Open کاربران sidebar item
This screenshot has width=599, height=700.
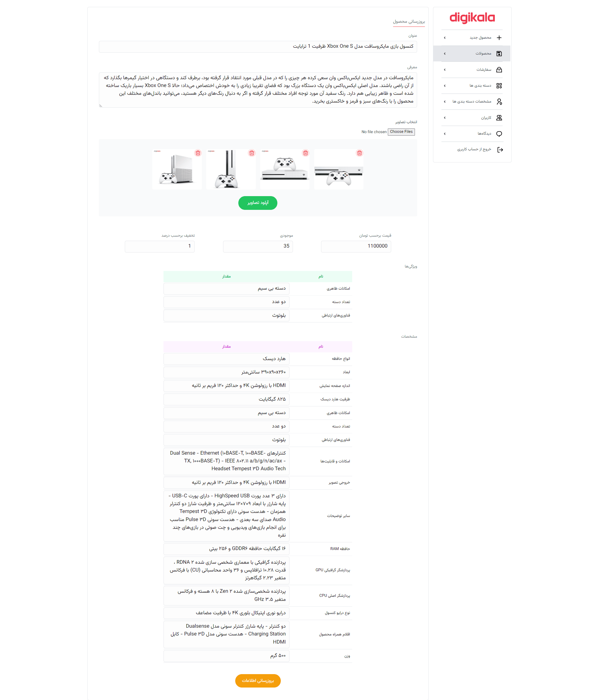pyautogui.click(x=472, y=118)
